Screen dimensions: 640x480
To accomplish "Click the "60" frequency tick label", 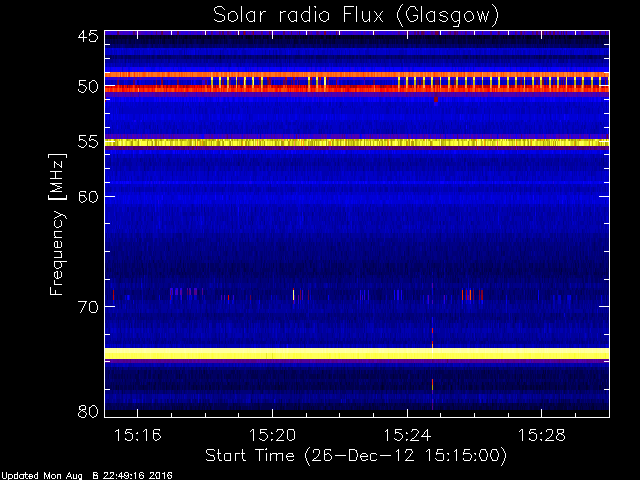I will tap(88, 196).
